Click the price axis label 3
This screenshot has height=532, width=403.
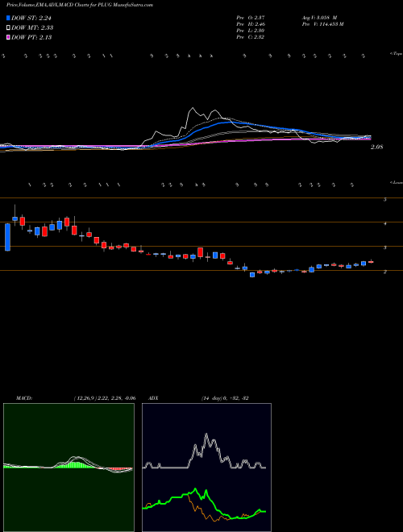(x=385, y=247)
